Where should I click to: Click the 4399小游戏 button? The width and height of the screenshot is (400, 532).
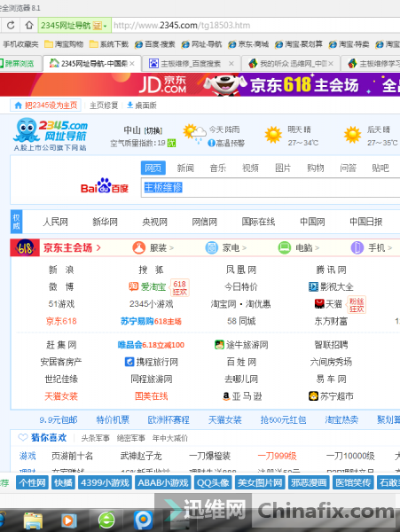(106, 482)
